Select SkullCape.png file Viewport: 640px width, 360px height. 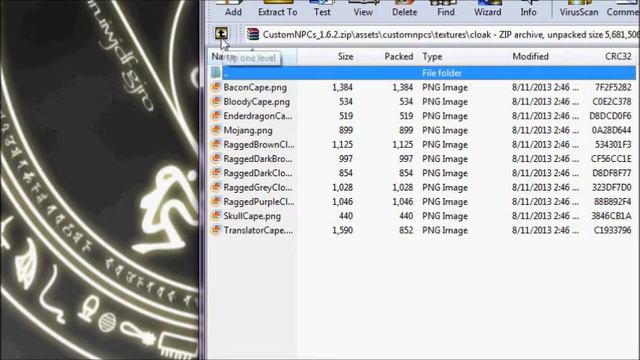coord(252,216)
